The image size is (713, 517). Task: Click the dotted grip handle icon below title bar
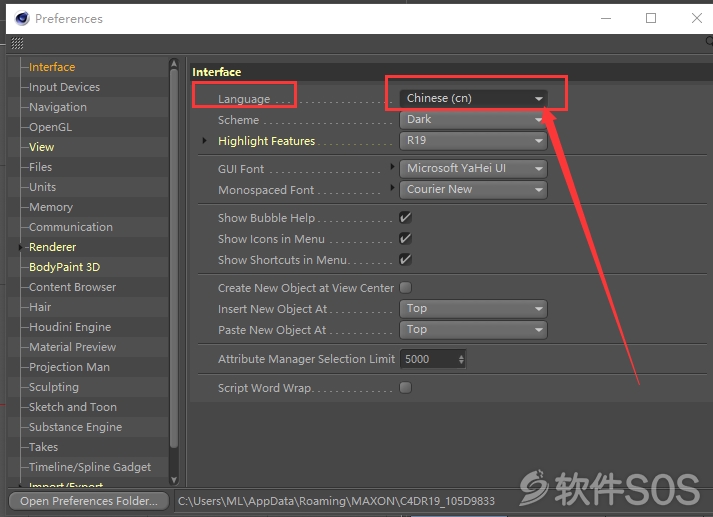coord(17,44)
